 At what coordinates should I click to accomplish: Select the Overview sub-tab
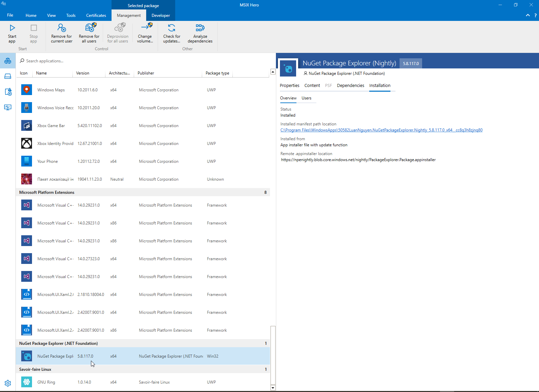pos(288,98)
